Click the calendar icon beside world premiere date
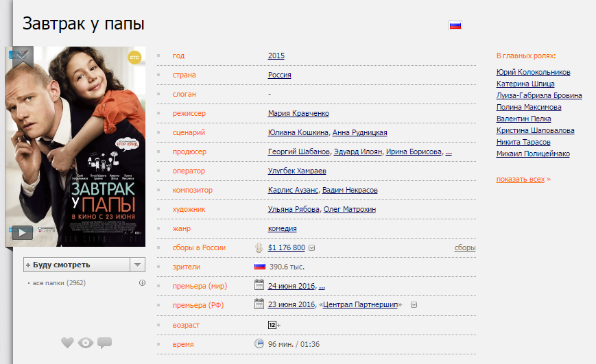This screenshot has width=596, height=364. (259, 285)
